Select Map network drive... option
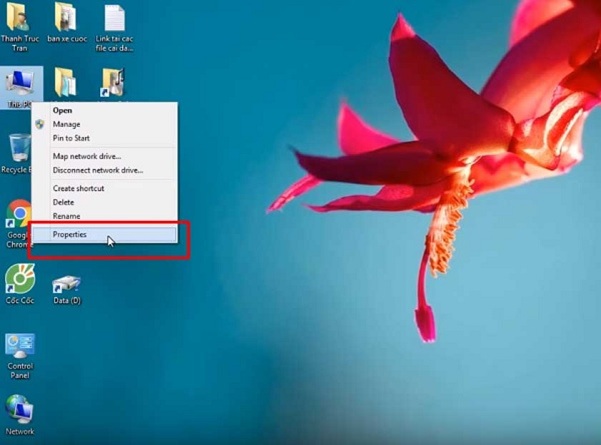Screen dimensions: 601x445 tap(104, 156)
